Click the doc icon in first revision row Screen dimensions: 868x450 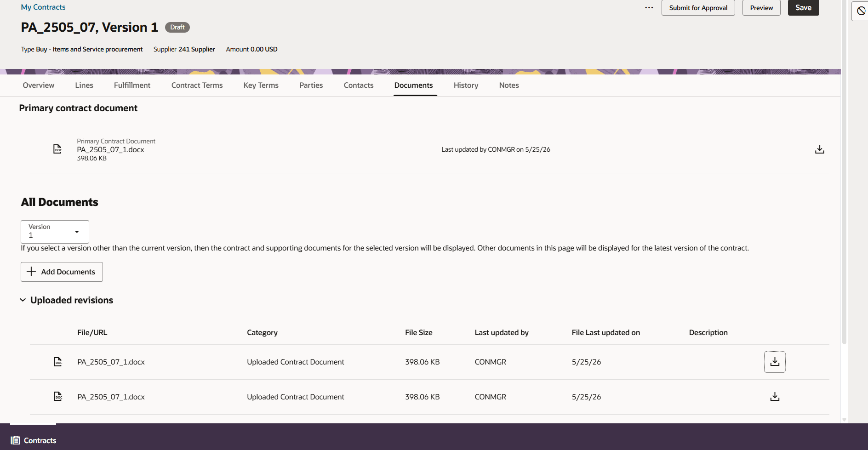(x=58, y=362)
